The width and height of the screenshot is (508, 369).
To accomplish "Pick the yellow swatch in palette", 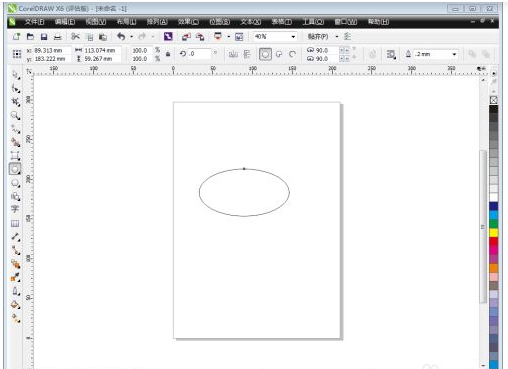I will 494,233.
